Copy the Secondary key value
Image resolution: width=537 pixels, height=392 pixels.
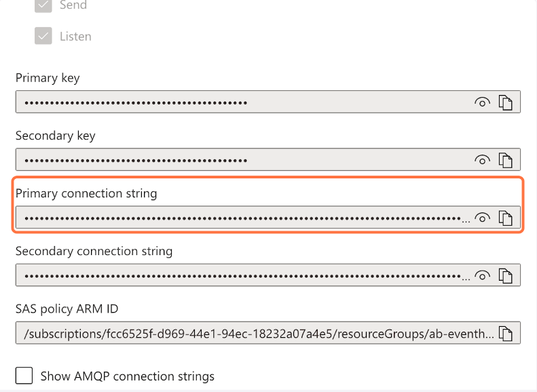coord(505,160)
